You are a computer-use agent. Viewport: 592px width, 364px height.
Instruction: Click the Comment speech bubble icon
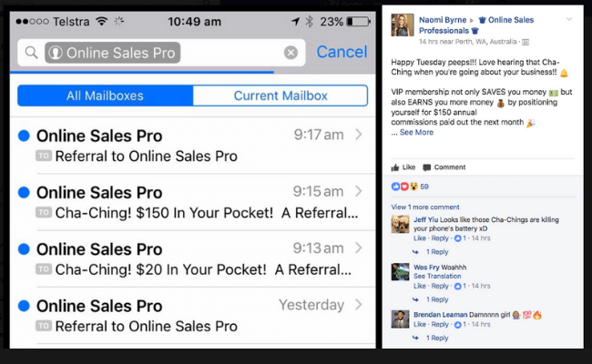point(426,167)
